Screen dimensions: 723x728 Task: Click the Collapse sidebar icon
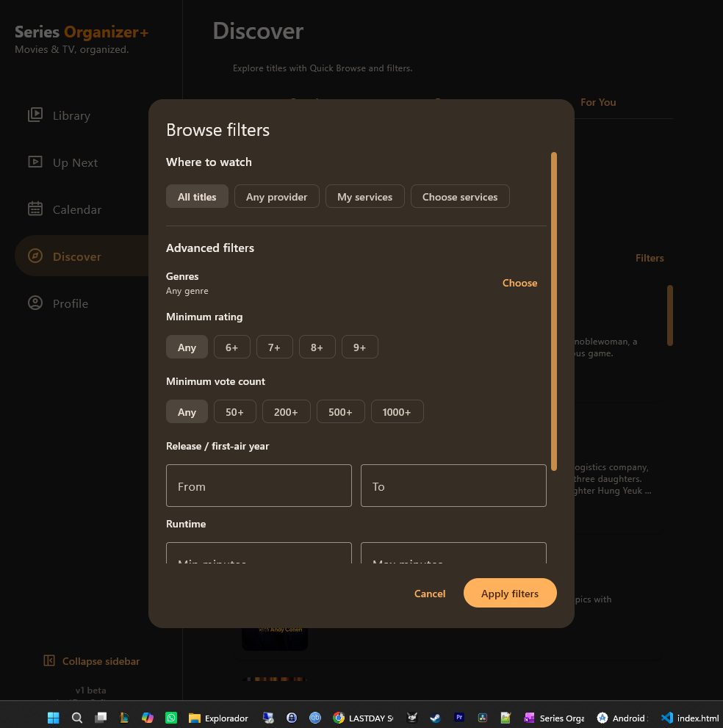tap(49, 660)
